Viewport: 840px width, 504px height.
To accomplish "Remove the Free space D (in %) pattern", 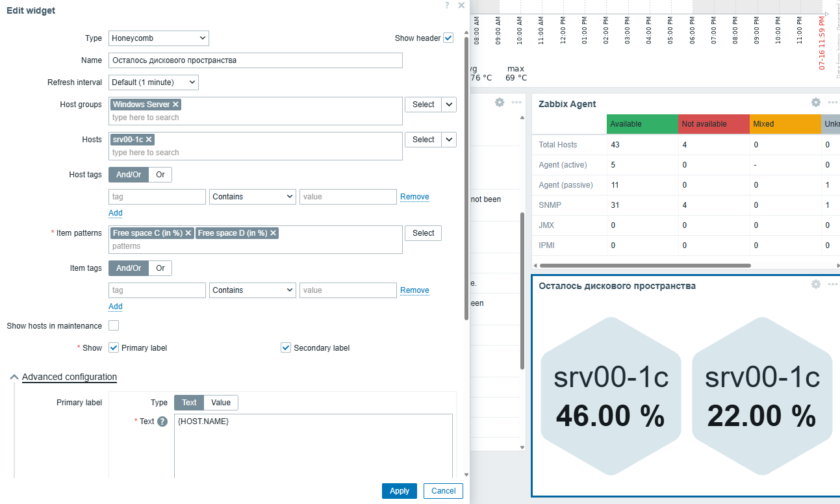I will coord(274,233).
